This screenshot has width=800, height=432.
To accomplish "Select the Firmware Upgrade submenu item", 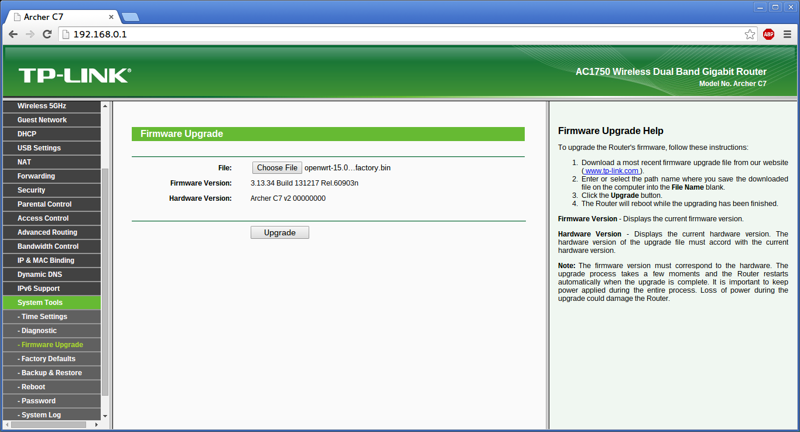I will (x=52, y=344).
